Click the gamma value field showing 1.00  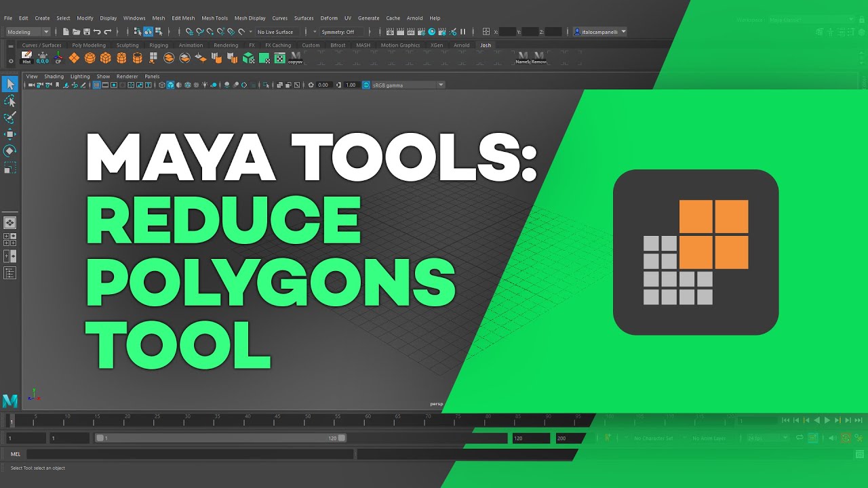click(351, 85)
